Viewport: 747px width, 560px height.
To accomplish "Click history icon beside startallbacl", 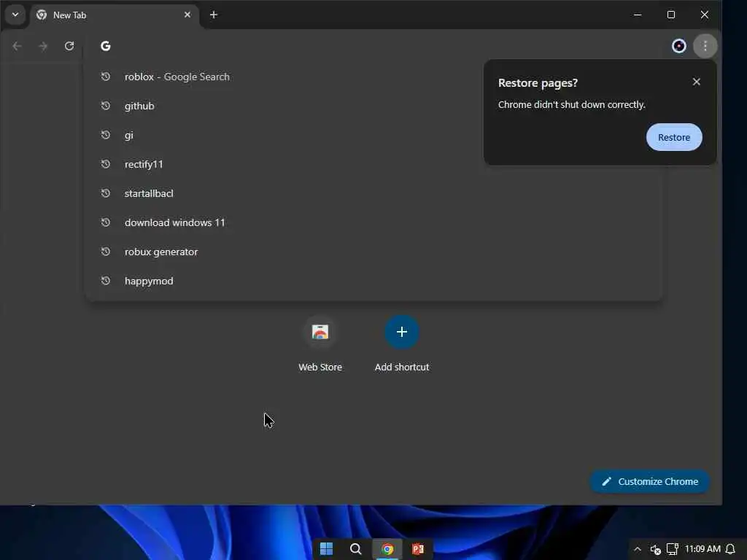I will [106, 193].
